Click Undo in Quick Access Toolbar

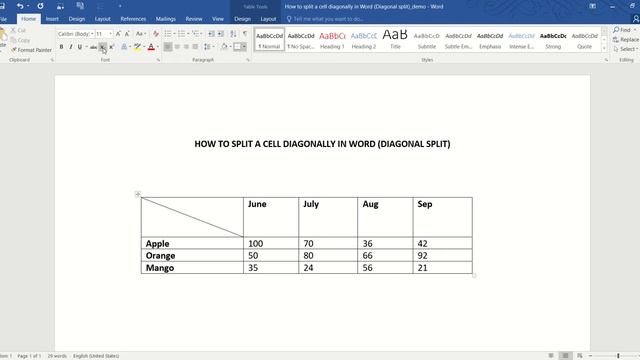[20, 6]
